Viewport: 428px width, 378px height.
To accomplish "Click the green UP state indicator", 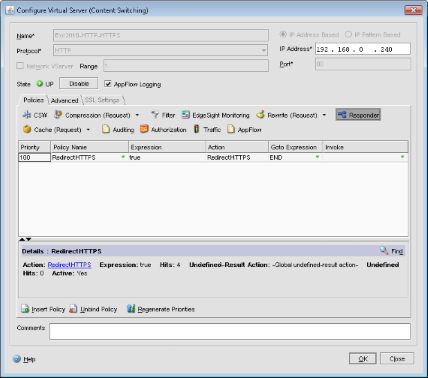I will tap(40, 84).
